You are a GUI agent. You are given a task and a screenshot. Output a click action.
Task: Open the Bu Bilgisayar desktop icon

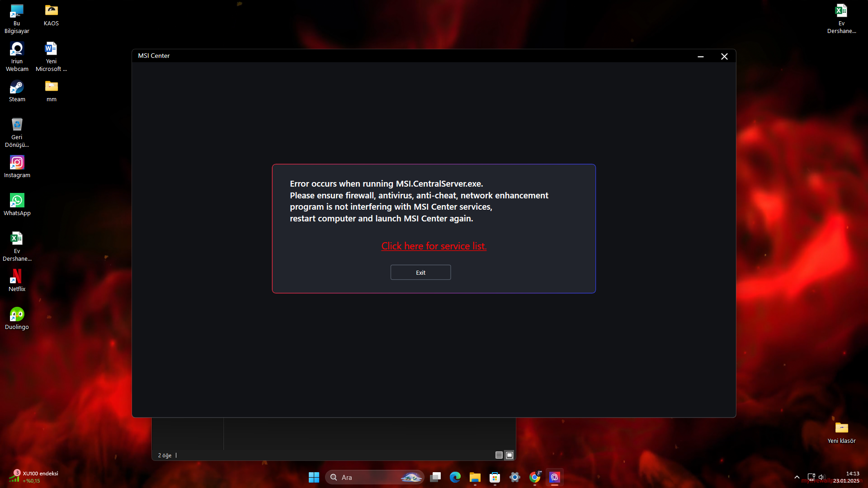point(17,19)
